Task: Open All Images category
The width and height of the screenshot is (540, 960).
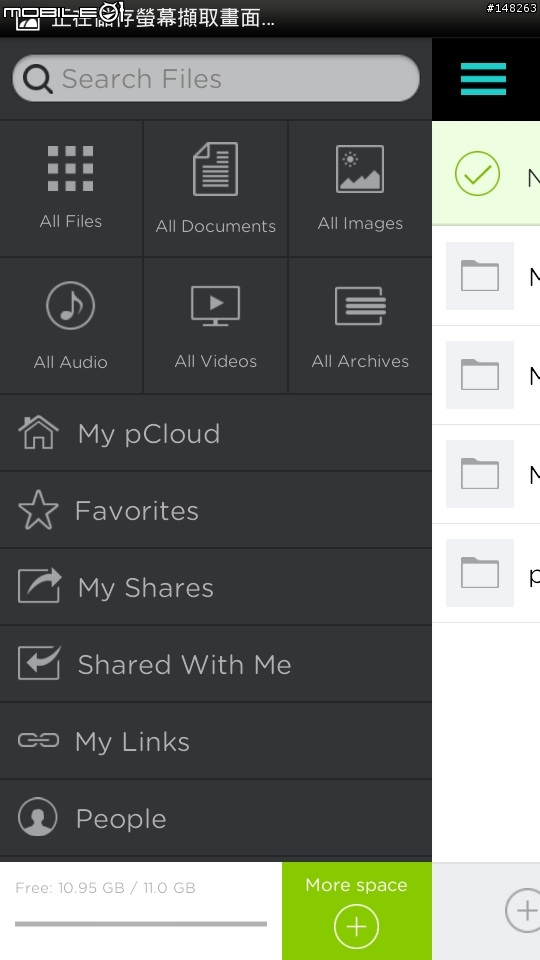Action: [x=360, y=189]
